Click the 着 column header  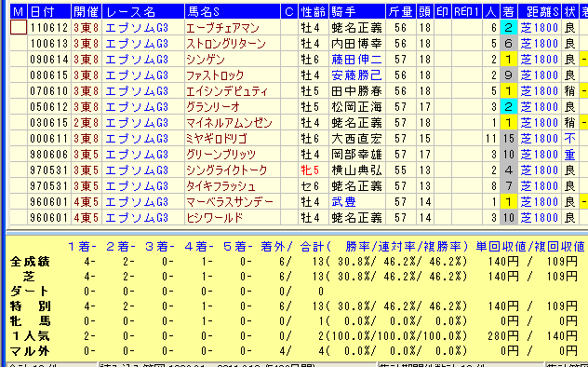(x=509, y=11)
